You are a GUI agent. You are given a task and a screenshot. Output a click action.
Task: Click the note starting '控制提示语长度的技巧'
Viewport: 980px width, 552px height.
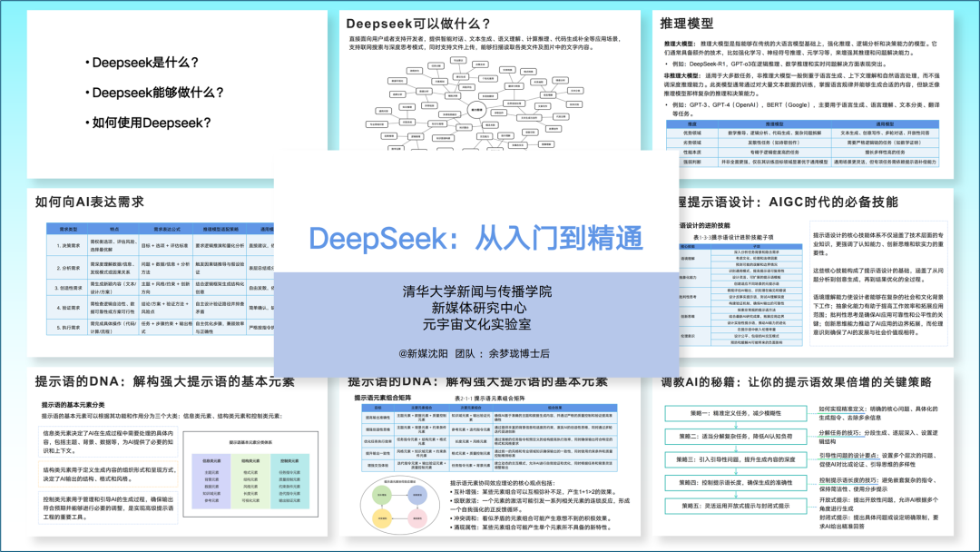click(x=878, y=485)
